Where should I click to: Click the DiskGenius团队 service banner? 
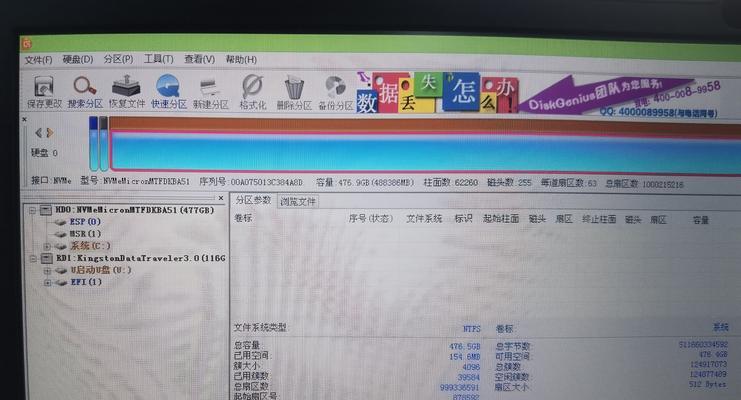click(619, 96)
